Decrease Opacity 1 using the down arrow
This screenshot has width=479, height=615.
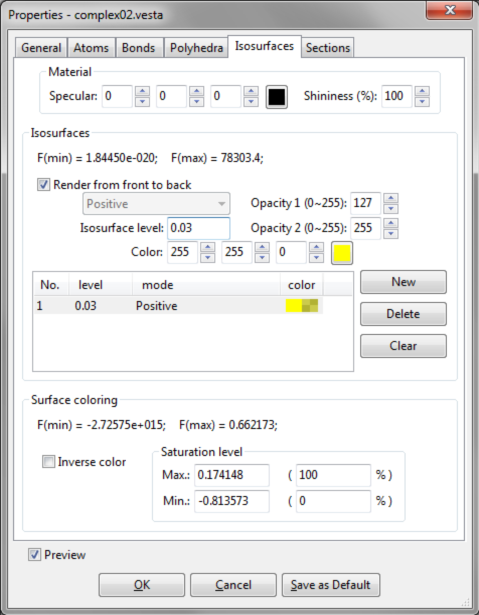(391, 209)
